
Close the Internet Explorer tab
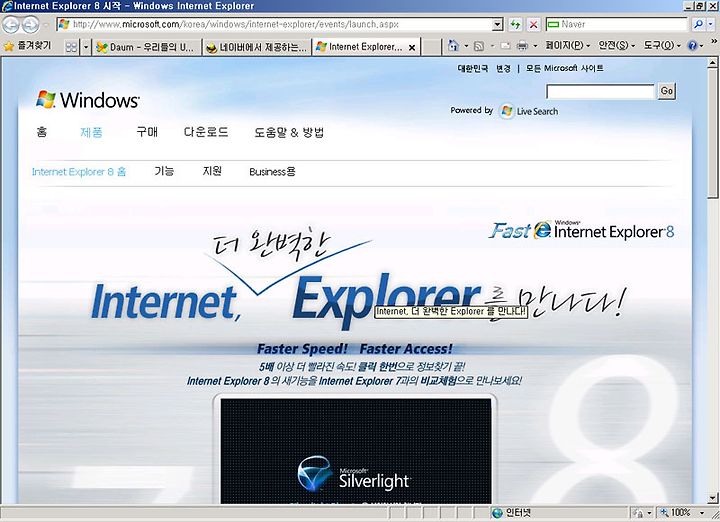pos(412,47)
